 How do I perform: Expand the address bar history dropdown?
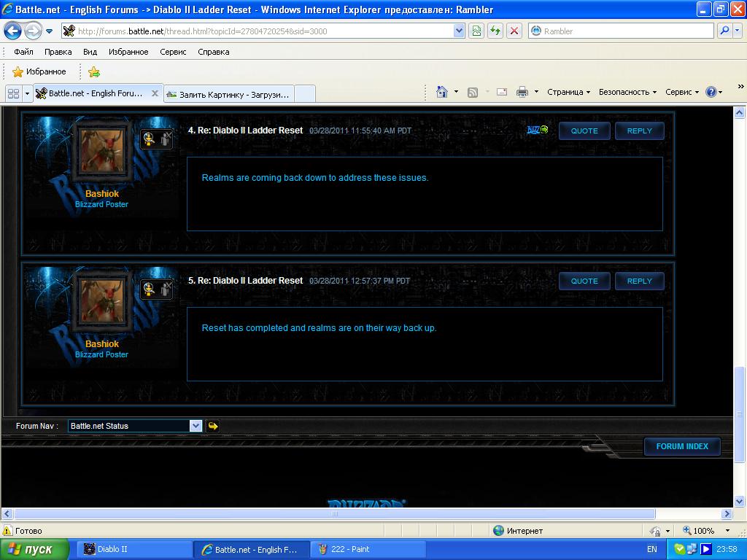click(459, 31)
